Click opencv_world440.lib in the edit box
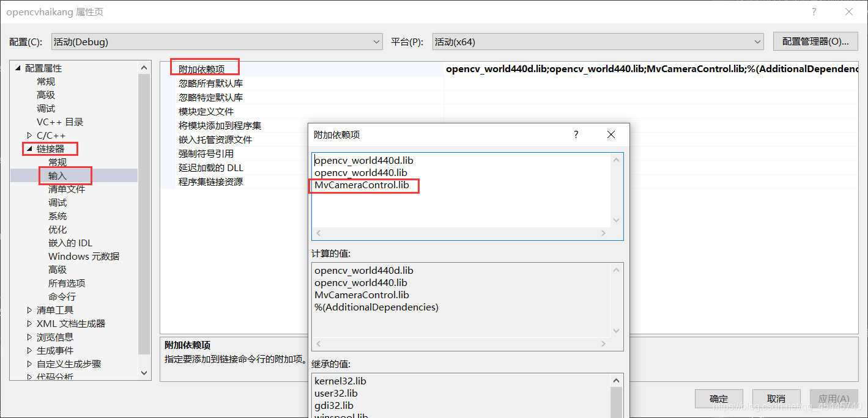This screenshot has height=418, width=868. click(x=361, y=172)
